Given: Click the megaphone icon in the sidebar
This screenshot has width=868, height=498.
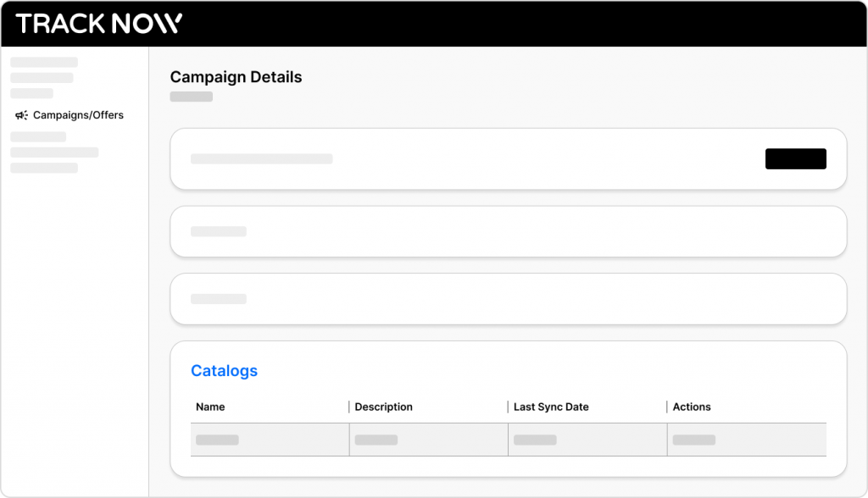Looking at the screenshot, I should point(21,115).
